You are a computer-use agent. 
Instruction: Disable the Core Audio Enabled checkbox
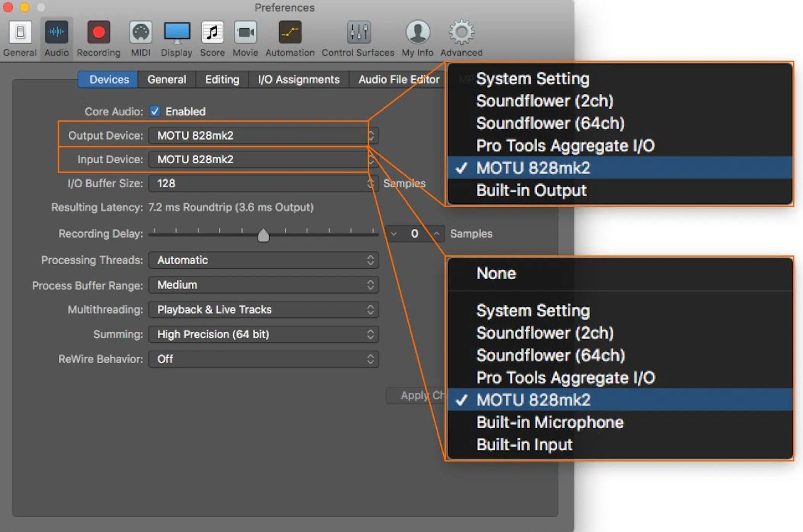155,111
